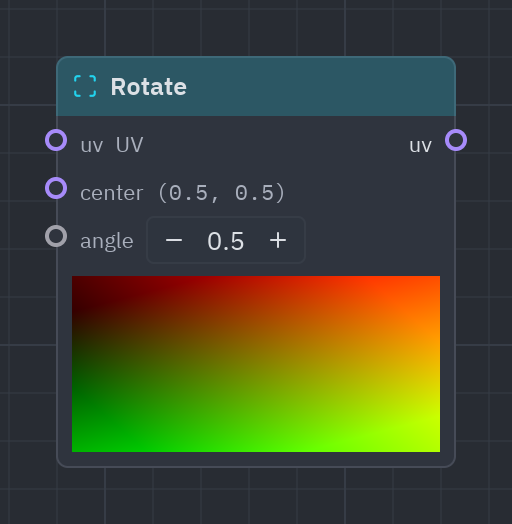
Task: Click the center input socket
Action: 56,188
